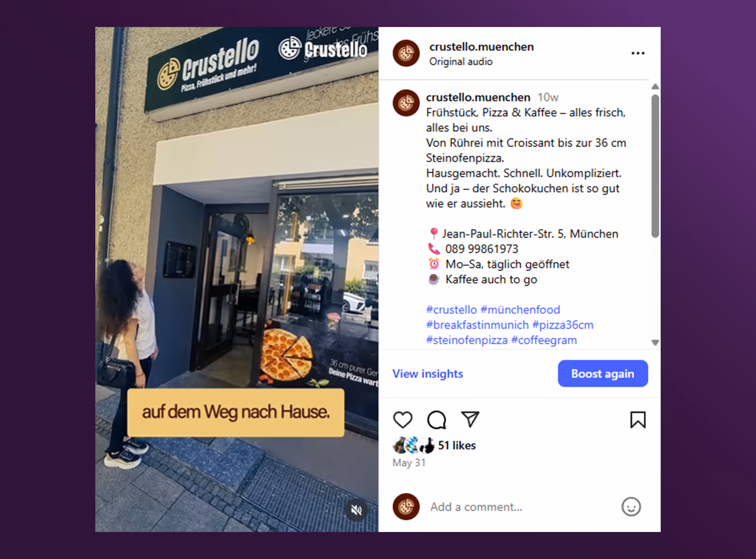
Task: Click the avatar beside the comment box
Action: [406, 507]
